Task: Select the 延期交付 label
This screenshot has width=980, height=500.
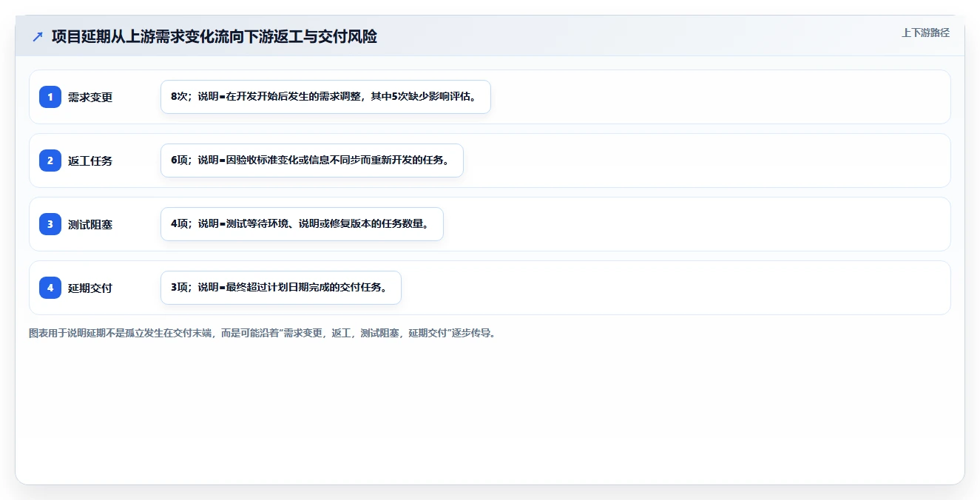Action: (x=90, y=288)
